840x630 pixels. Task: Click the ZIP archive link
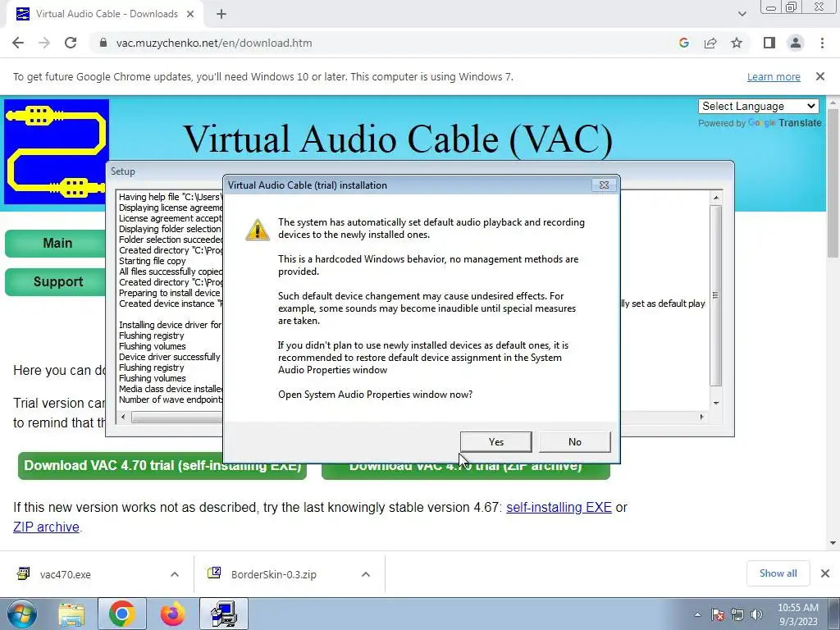point(46,527)
